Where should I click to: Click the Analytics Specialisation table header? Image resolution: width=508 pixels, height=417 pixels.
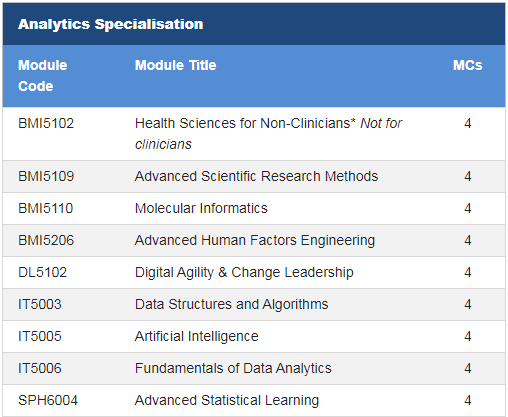[x=110, y=24]
